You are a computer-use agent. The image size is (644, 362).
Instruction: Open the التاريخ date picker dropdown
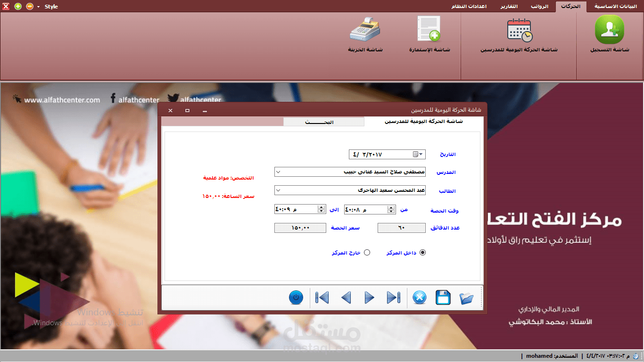(421, 154)
